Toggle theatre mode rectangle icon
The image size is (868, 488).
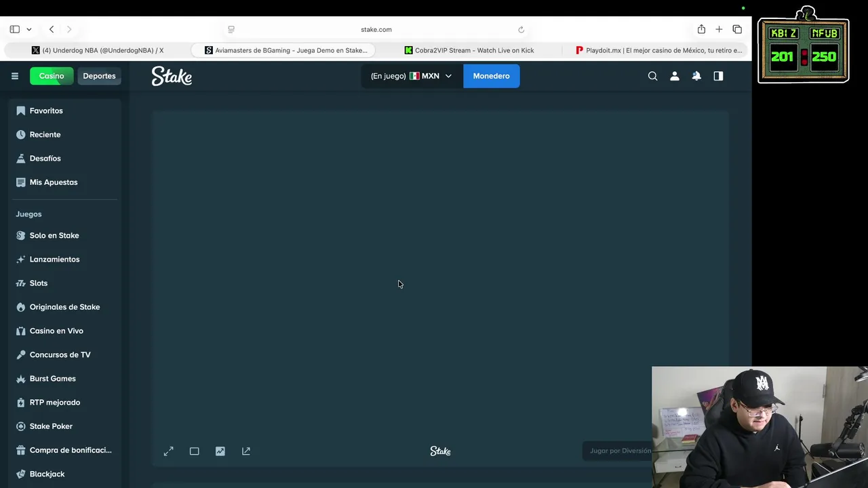click(x=194, y=451)
